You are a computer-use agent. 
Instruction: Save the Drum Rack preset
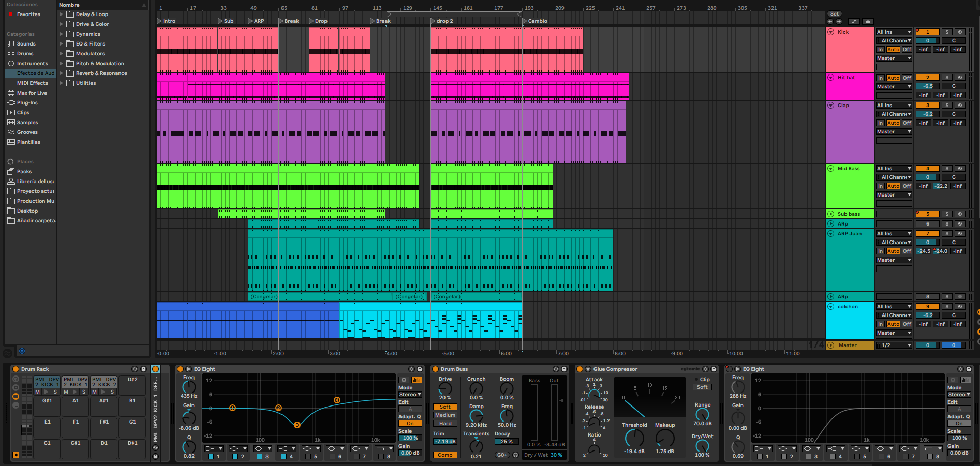point(143,369)
